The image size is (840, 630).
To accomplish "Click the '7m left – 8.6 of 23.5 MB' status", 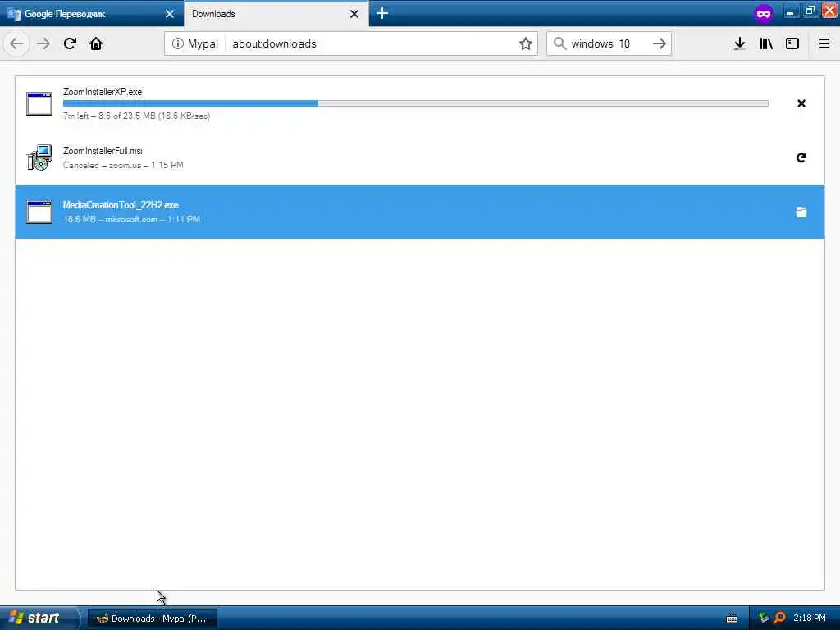I will point(136,116).
